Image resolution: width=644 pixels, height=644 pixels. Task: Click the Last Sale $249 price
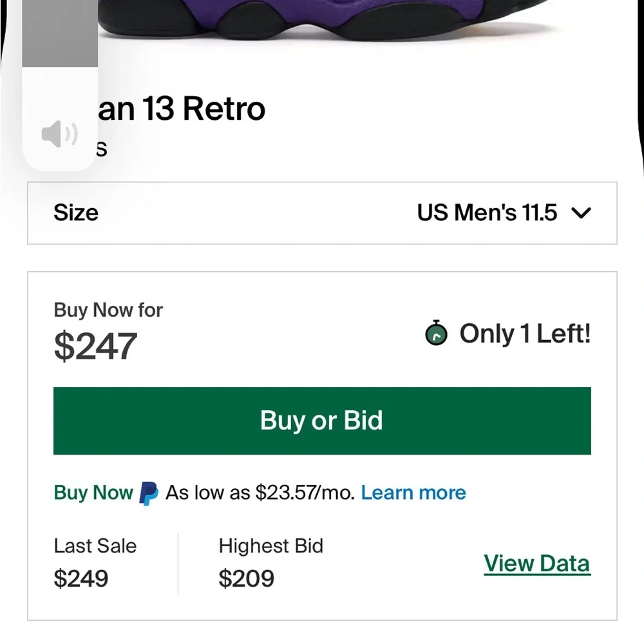pos(80,578)
